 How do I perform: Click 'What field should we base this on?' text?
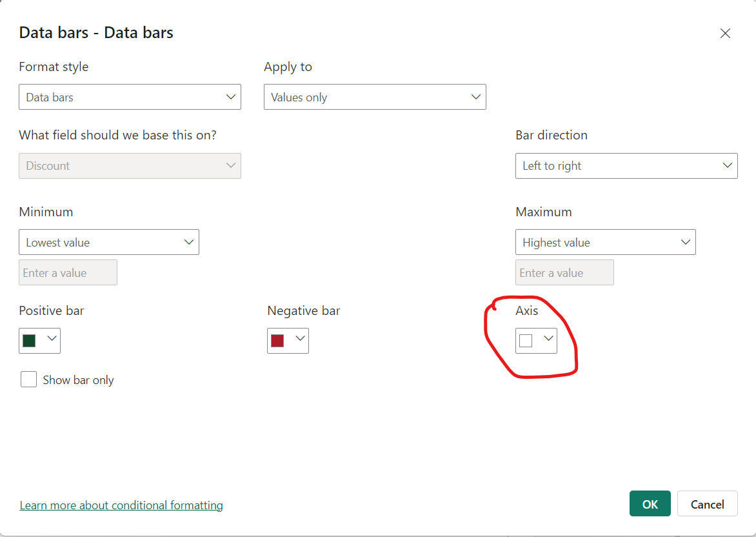click(x=117, y=135)
